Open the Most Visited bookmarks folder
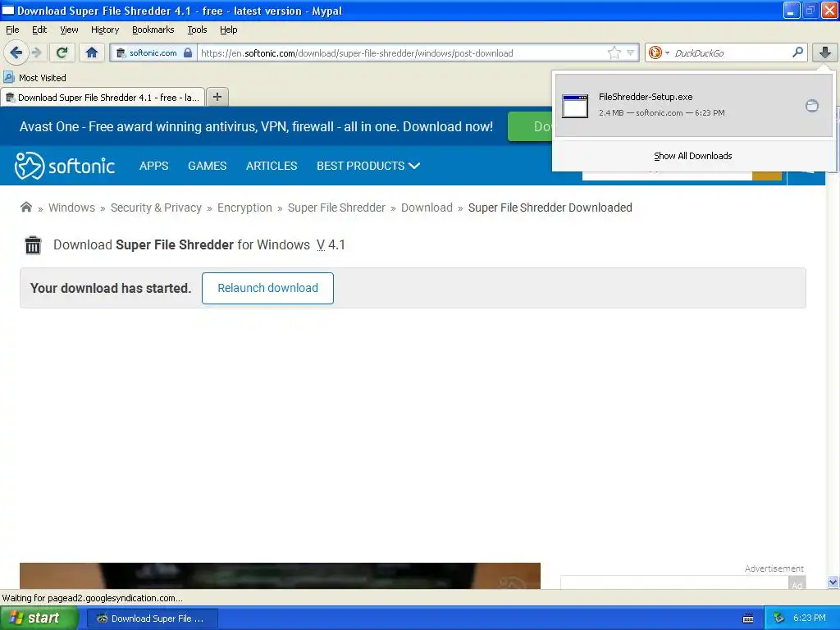Viewport: 840px width, 630px height. click(x=35, y=78)
